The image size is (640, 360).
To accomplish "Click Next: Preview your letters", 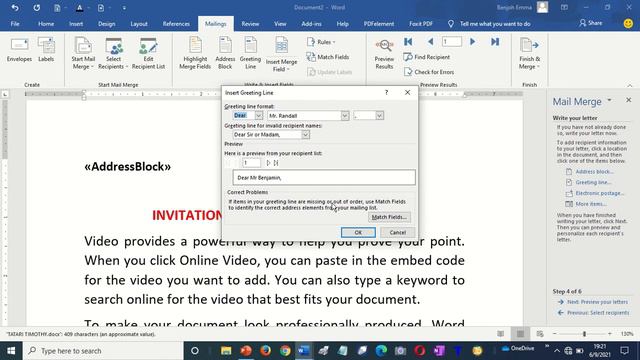I will click(597, 302).
